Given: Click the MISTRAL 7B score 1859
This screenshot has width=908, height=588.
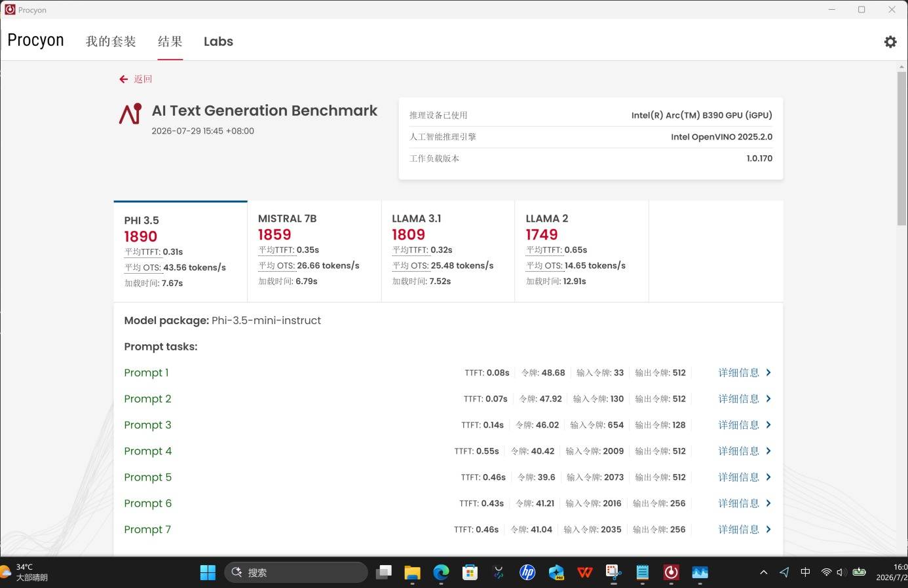Looking at the screenshot, I should [x=274, y=234].
